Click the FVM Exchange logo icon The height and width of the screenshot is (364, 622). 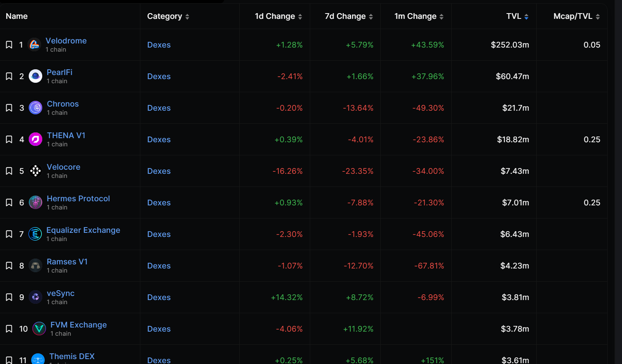[39, 329]
